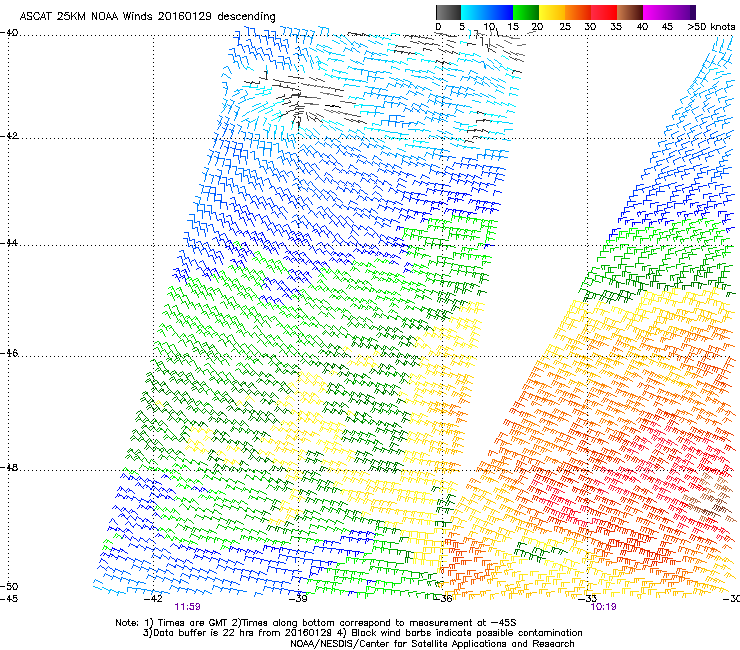Viewport: 740px width, 650px height.
Task: Click the ASCAT 25KM NOAA Winds title
Action: [147, 16]
